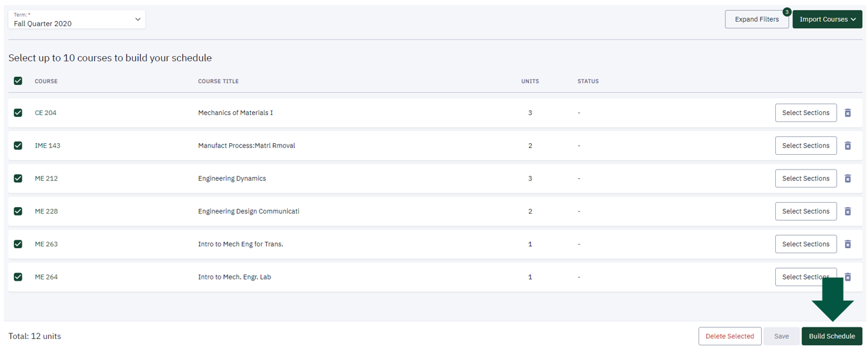The height and width of the screenshot is (353, 868).
Task: Remove ME 212 using its trash icon
Action: tap(848, 178)
